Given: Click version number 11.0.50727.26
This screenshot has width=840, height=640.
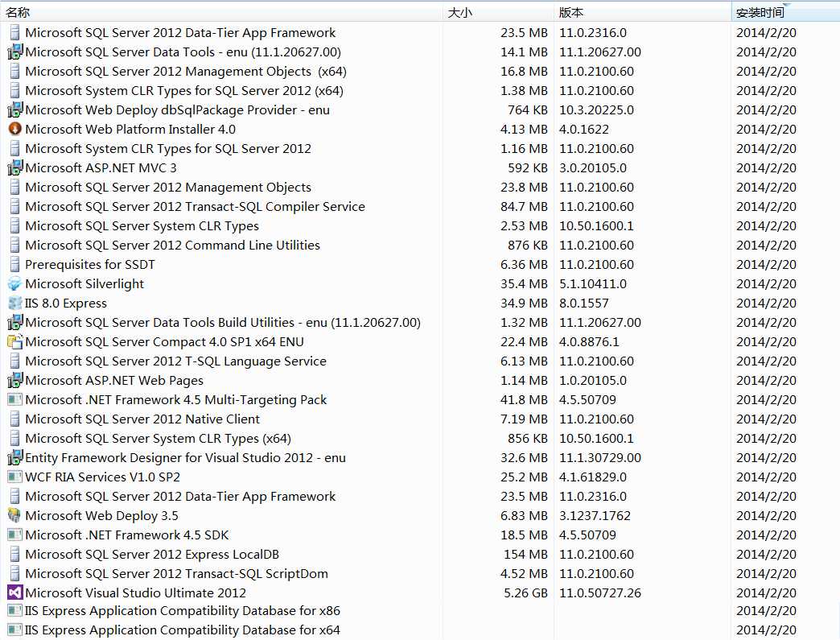Looking at the screenshot, I should pos(600,593).
